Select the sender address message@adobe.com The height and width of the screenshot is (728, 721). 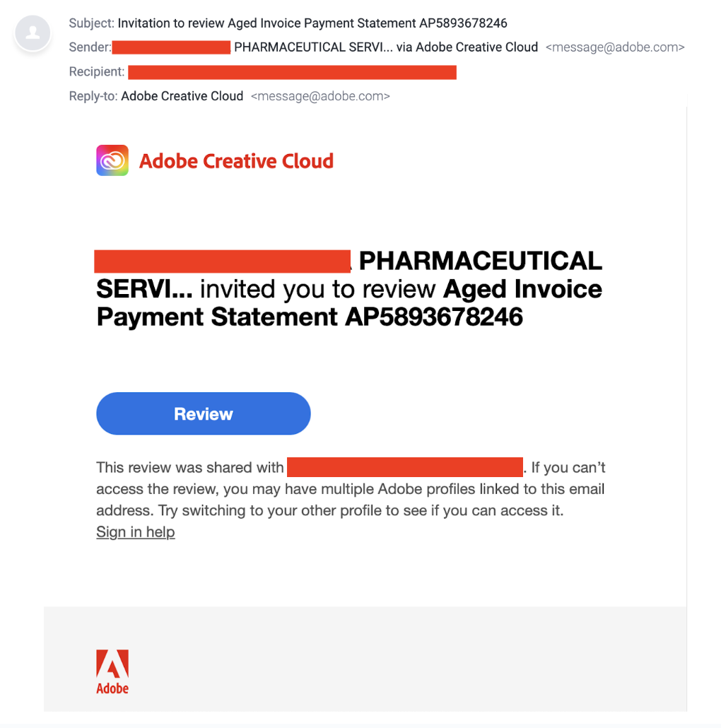coord(615,47)
